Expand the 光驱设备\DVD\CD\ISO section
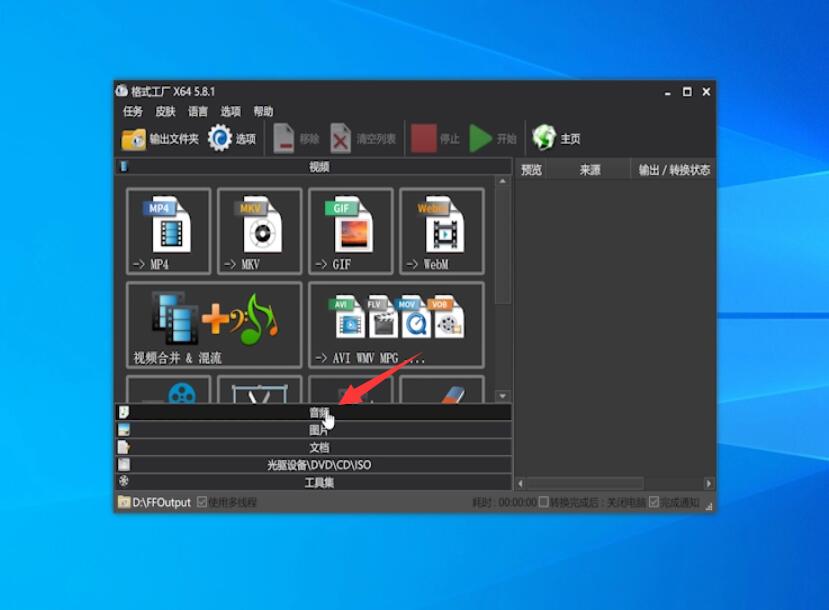 [314, 465]
